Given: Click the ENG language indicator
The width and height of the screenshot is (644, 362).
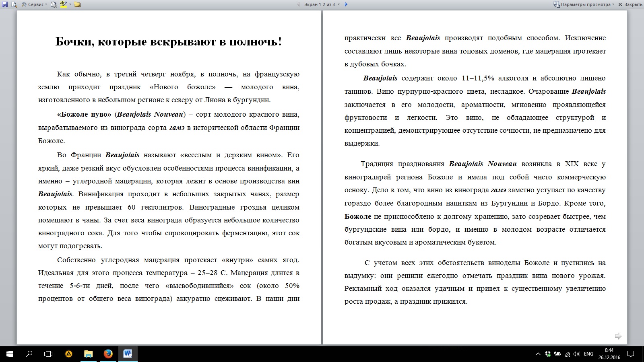Looking at the screenshot, I should 588,354.
